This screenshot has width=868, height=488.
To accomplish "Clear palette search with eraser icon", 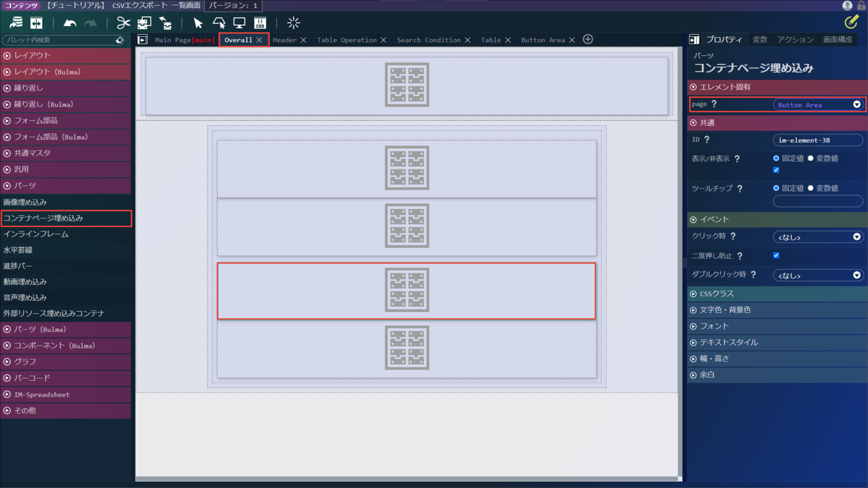I will [119, 40].
